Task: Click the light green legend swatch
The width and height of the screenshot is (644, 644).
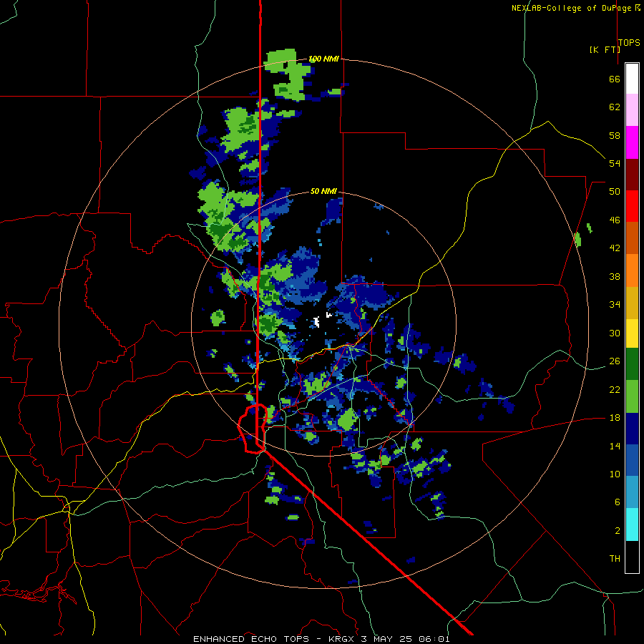Action: tap(632, 396)
